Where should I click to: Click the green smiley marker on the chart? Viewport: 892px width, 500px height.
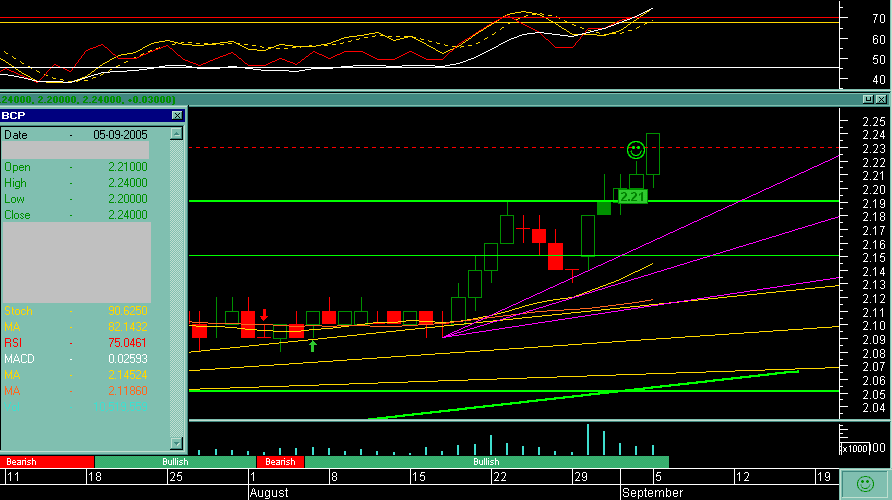pyautogui.click(x=635, y=150)
